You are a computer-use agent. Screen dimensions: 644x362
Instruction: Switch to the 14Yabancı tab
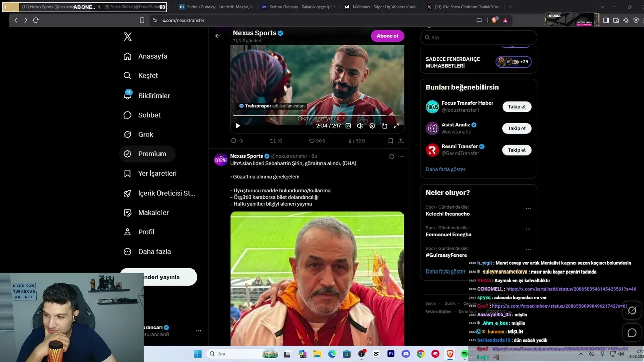(381, 7)
